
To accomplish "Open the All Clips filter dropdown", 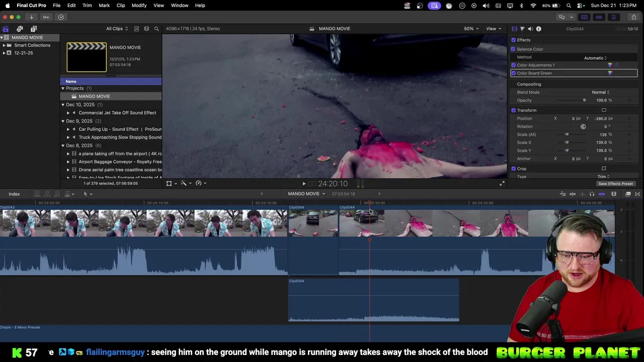I will tap(117, 29).
